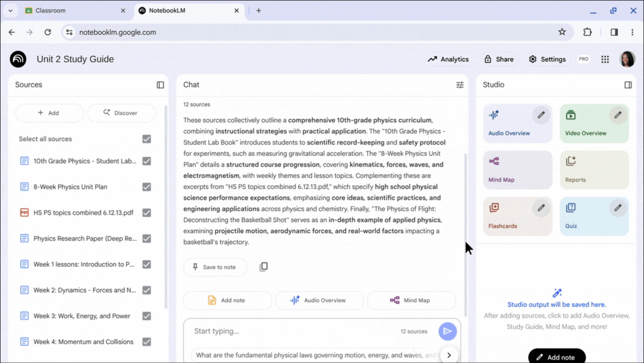Screen dimensions: 644x363
Task: Open Chrome three-dot menu
Action: tap(632, 32)
